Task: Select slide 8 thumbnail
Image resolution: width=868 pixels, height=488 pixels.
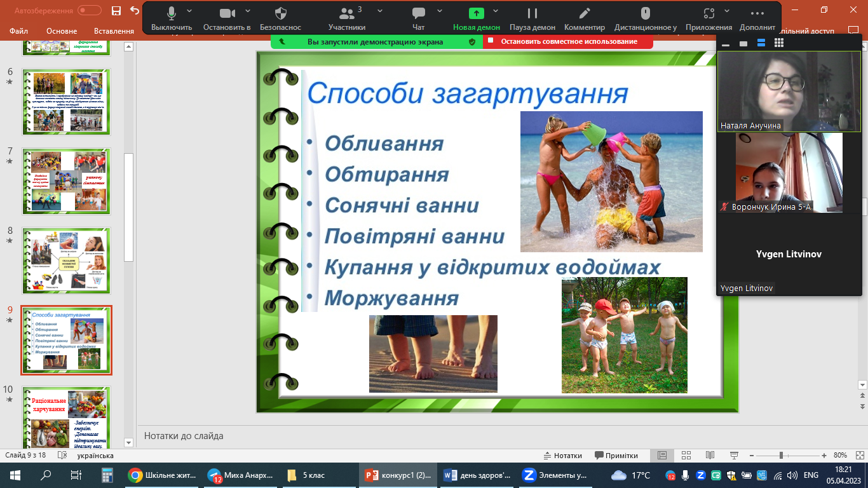Action: (x=67, y=261)
